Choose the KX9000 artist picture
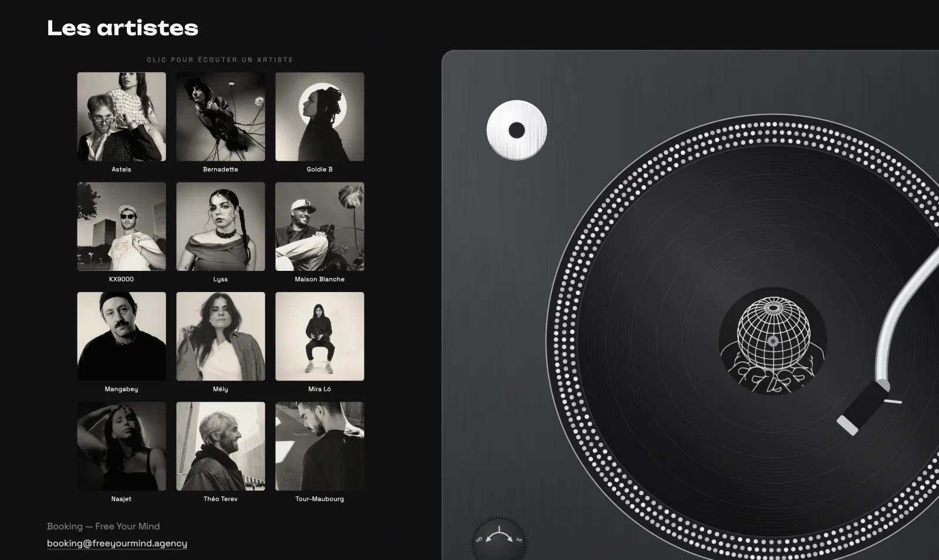 pyautogui.click(x=121, y=226)
